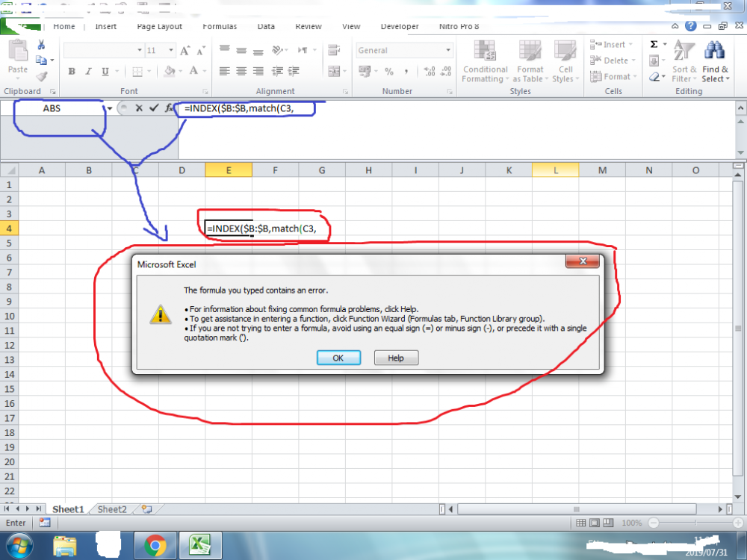Toggle Align Text Right
Viewport: 747px width, 560px height.
[258, 72]
